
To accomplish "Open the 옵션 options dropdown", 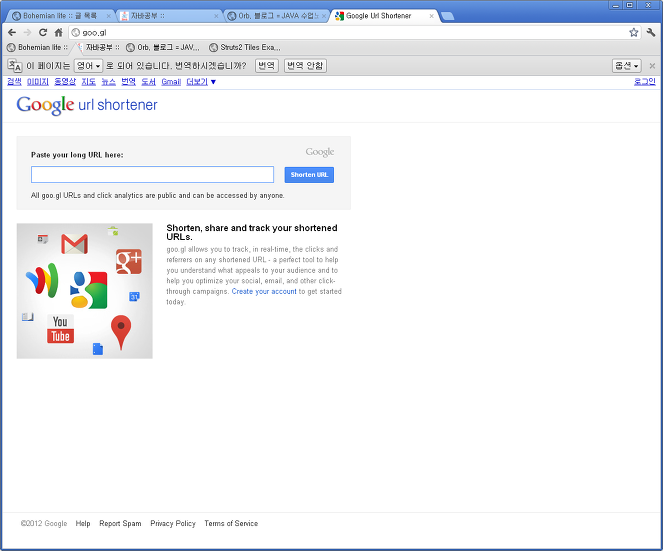I will (x=627, y=66).
